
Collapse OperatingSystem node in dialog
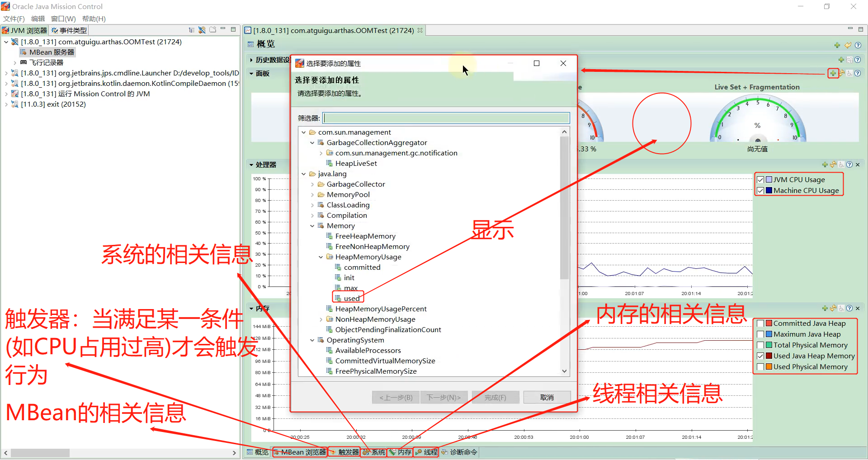(312, 340)
